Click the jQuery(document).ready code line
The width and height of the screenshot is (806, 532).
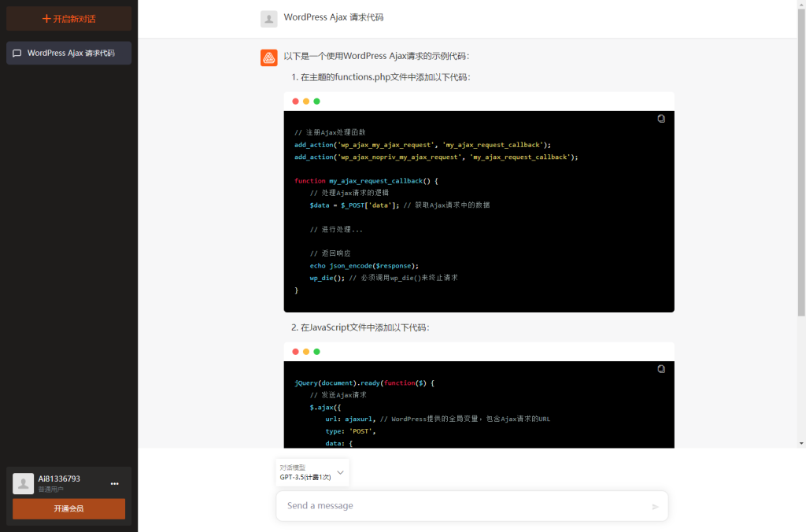coord(364,383)
